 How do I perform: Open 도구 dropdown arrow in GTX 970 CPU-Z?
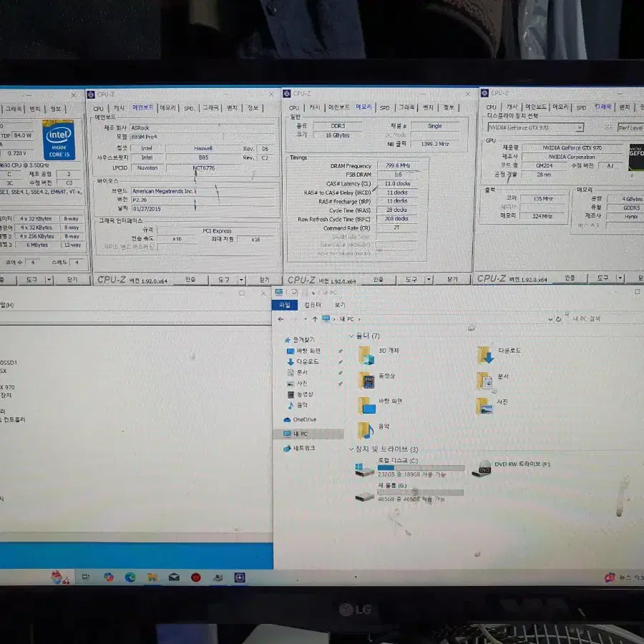[x=620, y=278]
